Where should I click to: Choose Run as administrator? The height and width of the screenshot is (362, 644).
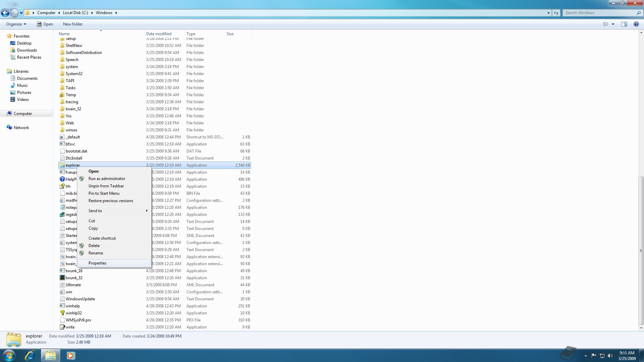[x=114, y=179]
